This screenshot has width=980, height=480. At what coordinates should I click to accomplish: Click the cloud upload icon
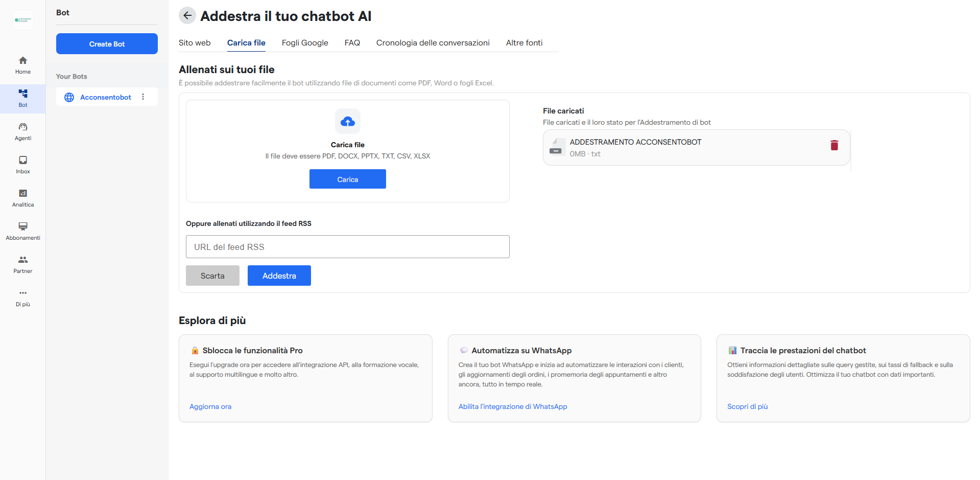tap(348, 122)
